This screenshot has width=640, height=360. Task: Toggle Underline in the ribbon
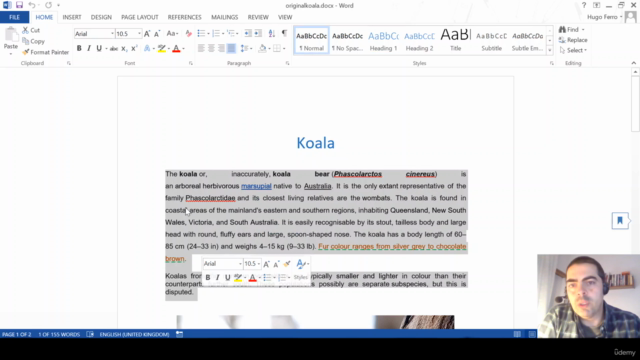tap(99, 49)
